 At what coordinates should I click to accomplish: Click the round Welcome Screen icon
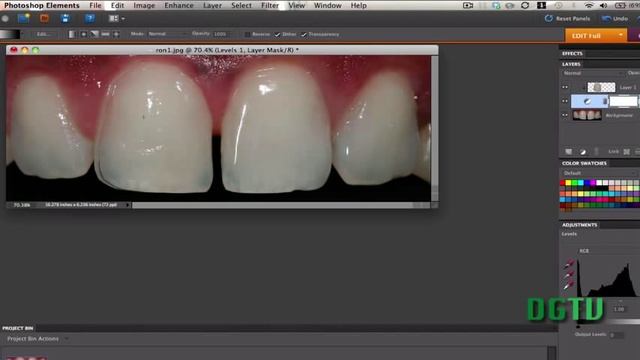pyautogui.click(x=5, y=18)
